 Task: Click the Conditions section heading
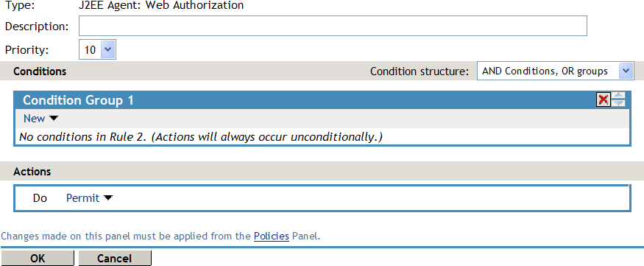[x=40, y=71]
